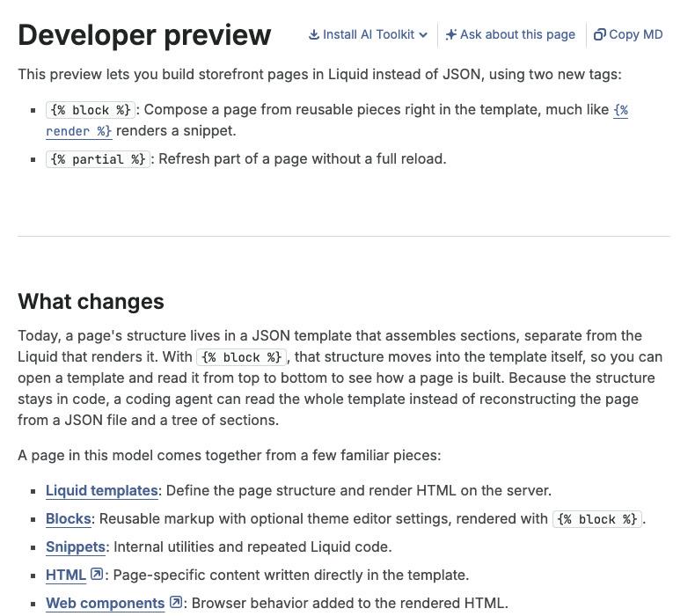Viewport: 695px width, 616px height.
Task: Click text "Define the page structure and render HTML"
Action: [x=311, y=490]
